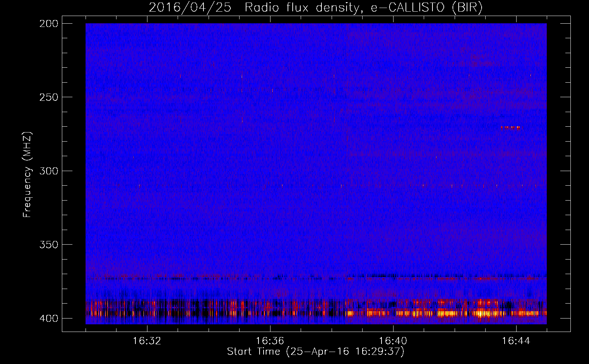The width and height of the screenshot is (589, 364).
Task: Select the 350 frequency tick label
Action: click(x=49, y=245)
